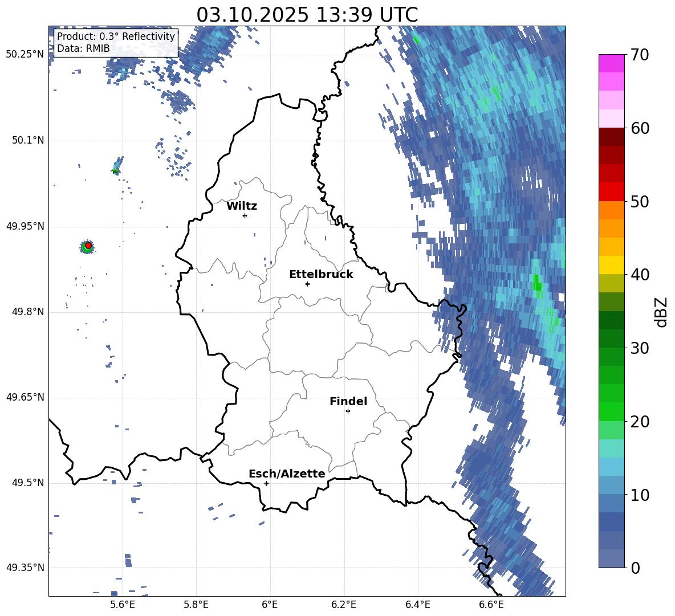Screen dimensions: 675x616
Task: Click the 49.35°N latitude label
Action: [25, 568]
